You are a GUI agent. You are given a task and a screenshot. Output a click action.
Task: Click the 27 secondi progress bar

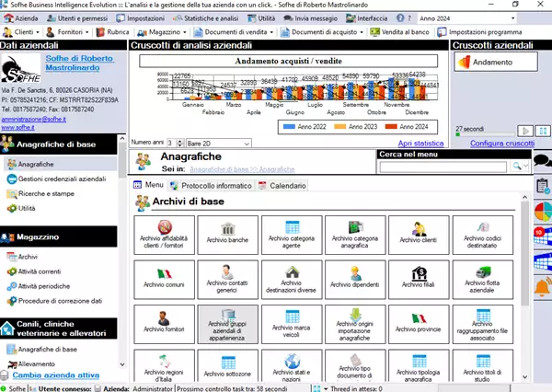click(485, 134)
